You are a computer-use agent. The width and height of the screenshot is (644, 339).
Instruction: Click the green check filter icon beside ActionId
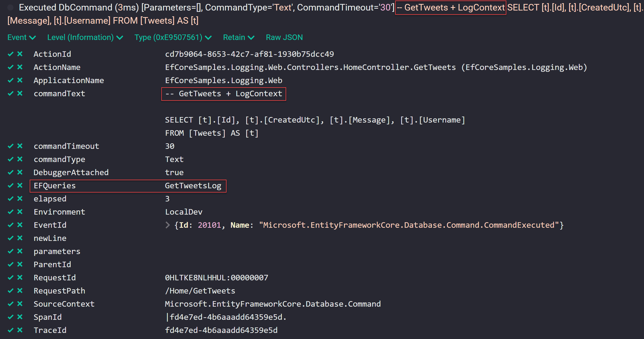pos(11,54)
